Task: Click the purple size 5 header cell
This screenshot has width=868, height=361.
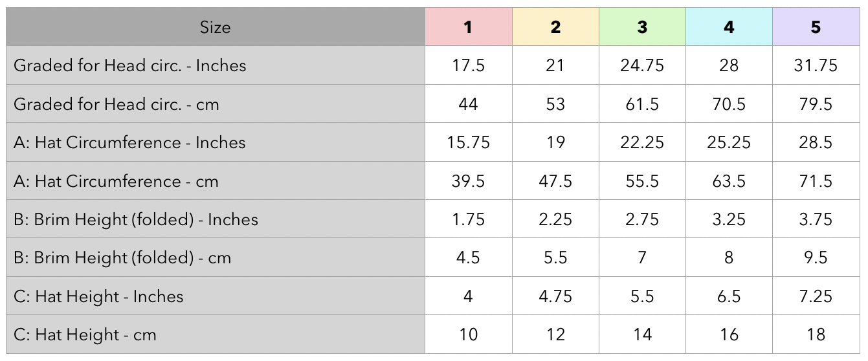Action: [816, 27]
